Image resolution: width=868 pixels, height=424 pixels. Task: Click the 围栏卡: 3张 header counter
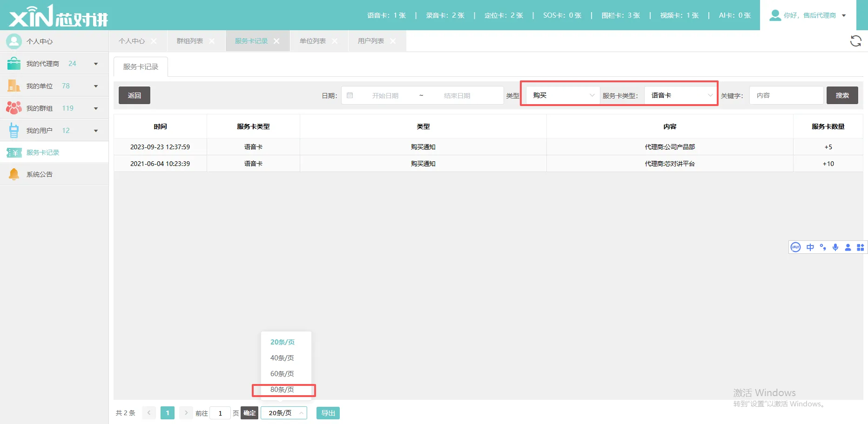point(620,15)
